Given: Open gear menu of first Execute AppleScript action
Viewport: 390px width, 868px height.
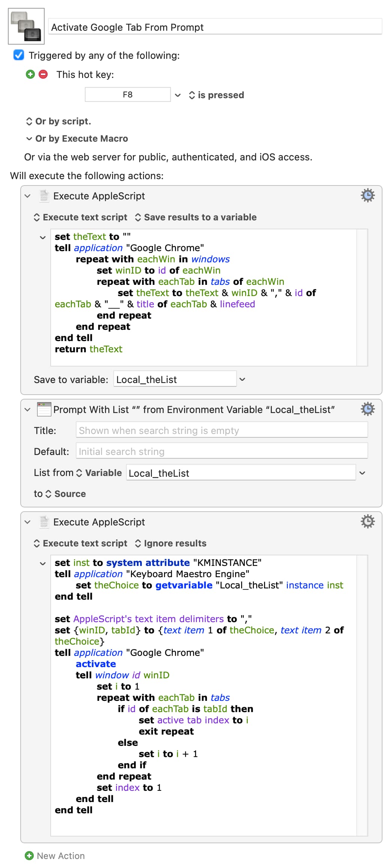Looking at the screenshot, I should pyautogui.click(x=367, y=196).
